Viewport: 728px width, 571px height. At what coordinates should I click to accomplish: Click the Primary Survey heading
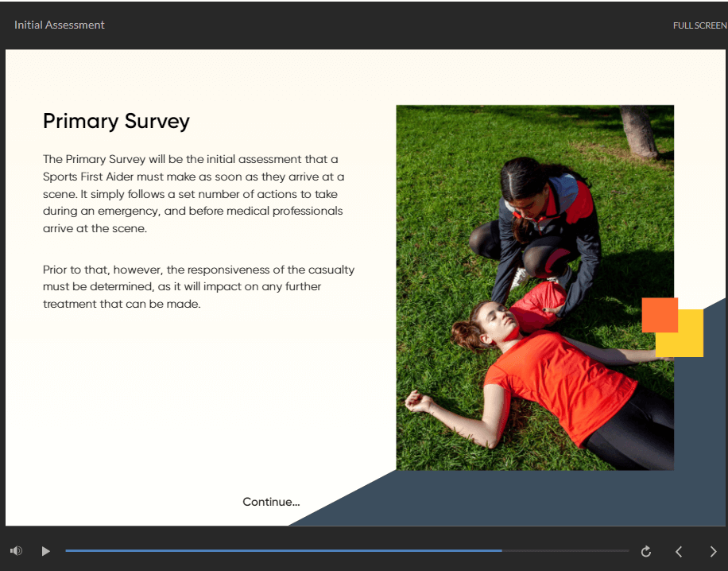[x=116, y=121]
